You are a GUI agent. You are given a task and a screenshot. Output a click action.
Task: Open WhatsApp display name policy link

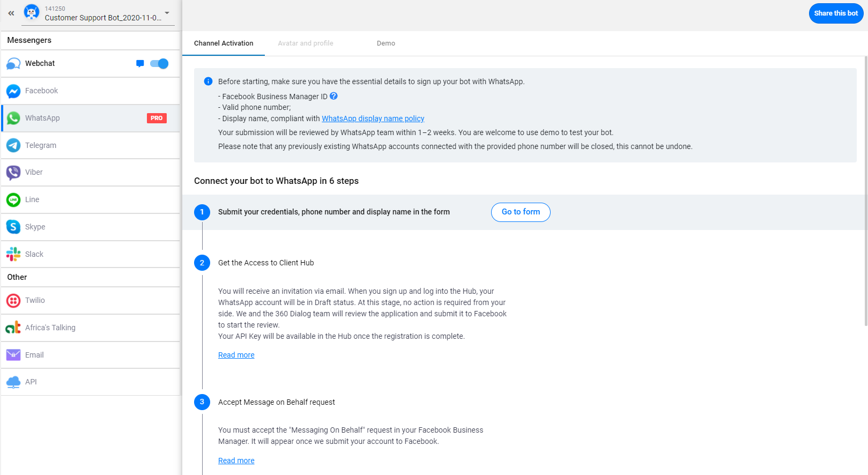373,118
